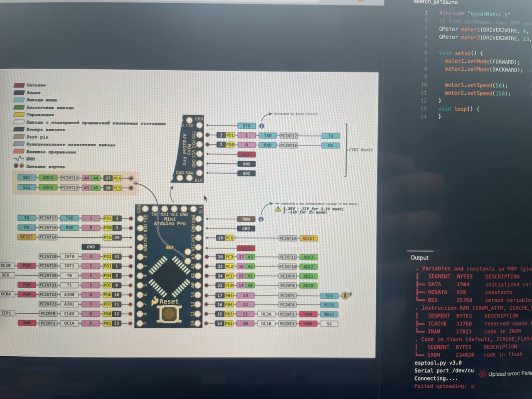Click the void loop() code line

(459, 109)
